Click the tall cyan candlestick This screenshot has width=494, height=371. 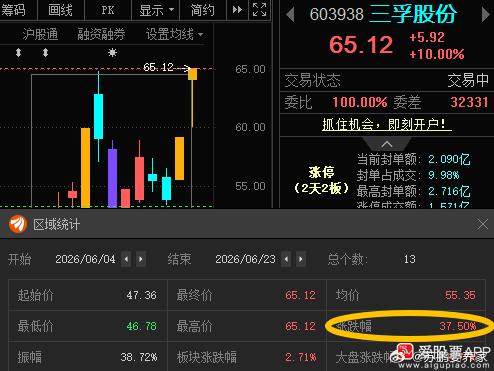click(98, 116)
